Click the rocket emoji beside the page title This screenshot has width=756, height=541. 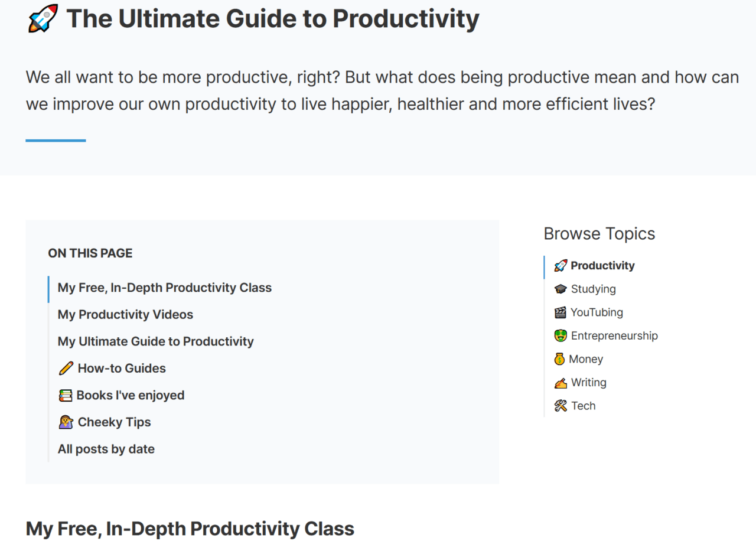[x=43, y=18]
